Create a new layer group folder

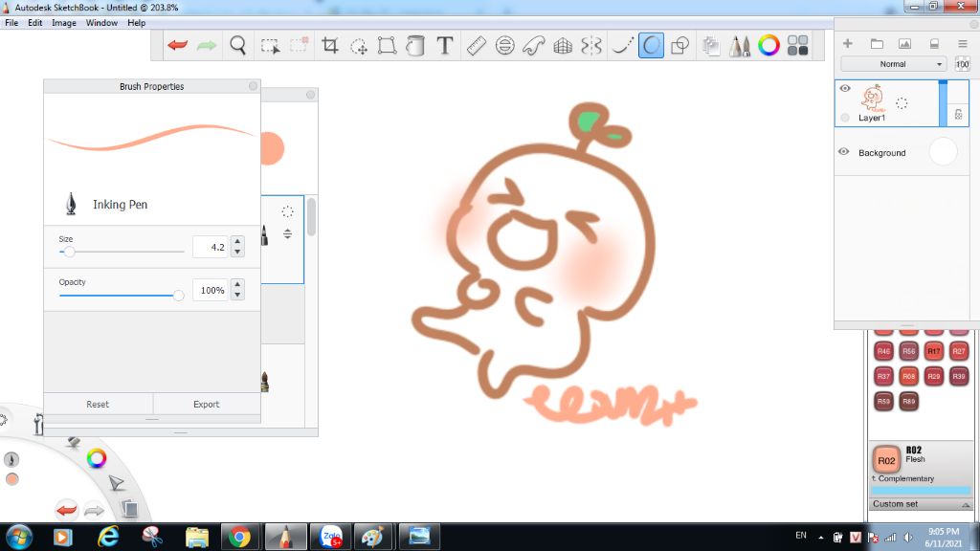[877, 43]
